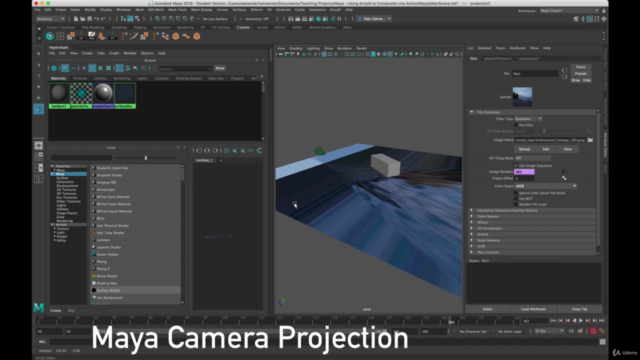Click the Ocean Shader node icon
The height and width of the screenshot is (360, 640).
coord(94,254)
